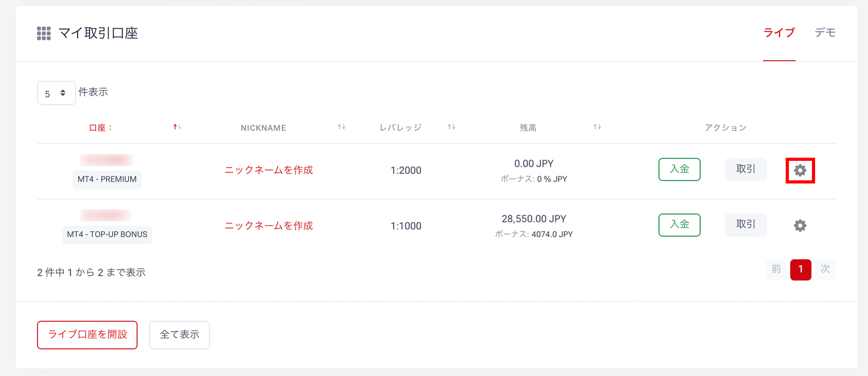The width and height of the screenshot is (868, 376).
Task: Open settings gear for MT4 - TOP-UP BONUS account
Action: 800,226
